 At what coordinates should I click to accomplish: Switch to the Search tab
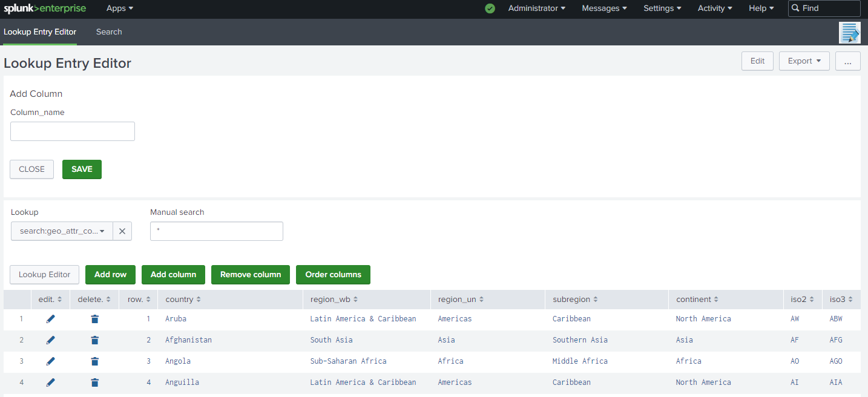click(x=109, y=32)
